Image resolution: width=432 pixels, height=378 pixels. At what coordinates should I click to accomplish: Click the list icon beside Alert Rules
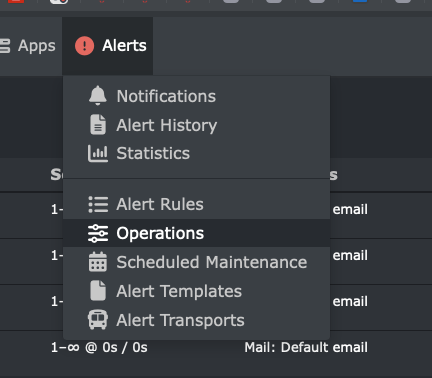(98, 204)
